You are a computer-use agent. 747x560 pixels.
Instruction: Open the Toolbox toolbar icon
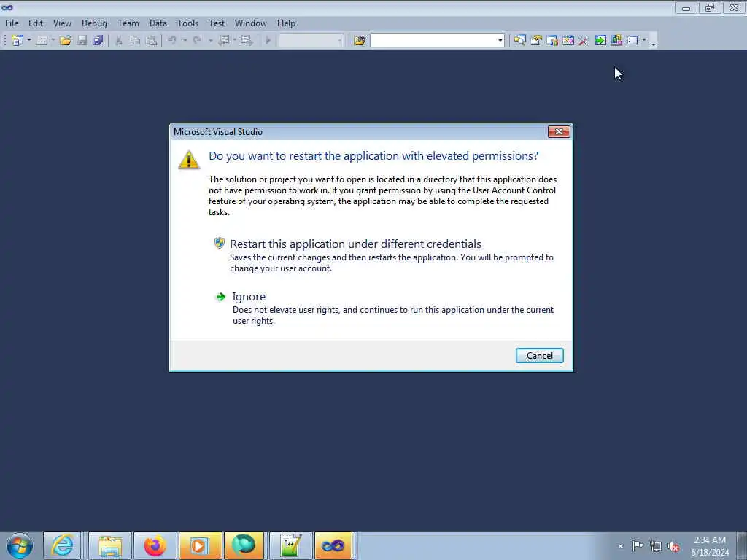[568, 41]
